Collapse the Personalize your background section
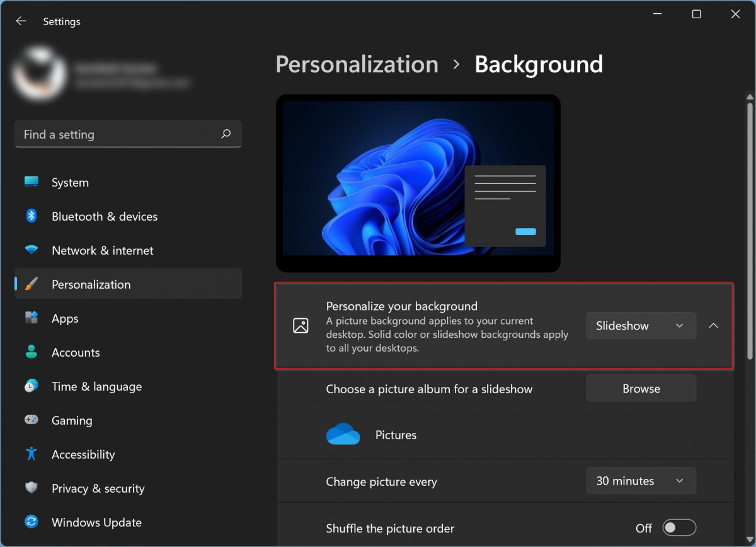The height and width of the screenshot is (547, 756). pos(713,326)
